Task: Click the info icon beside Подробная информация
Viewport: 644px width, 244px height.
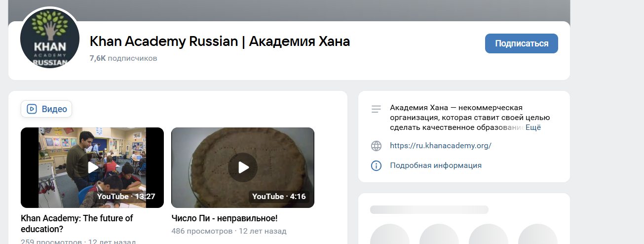Action: [376, 165]
